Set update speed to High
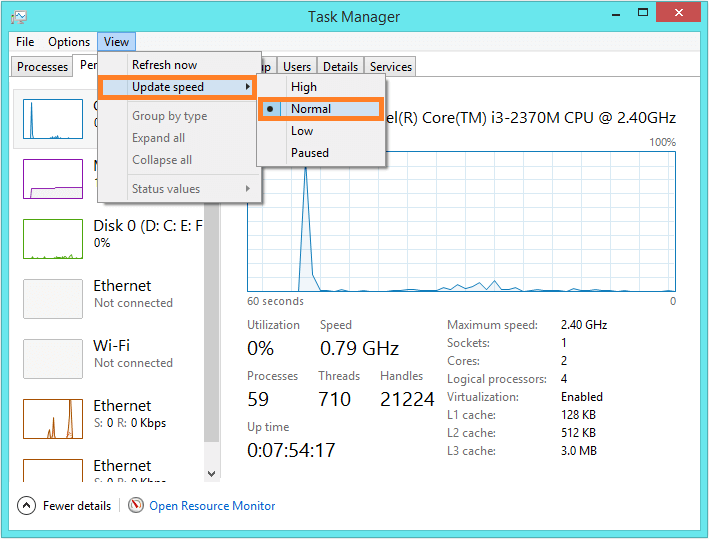The image size is (709, 539). (x=304, y=87)
